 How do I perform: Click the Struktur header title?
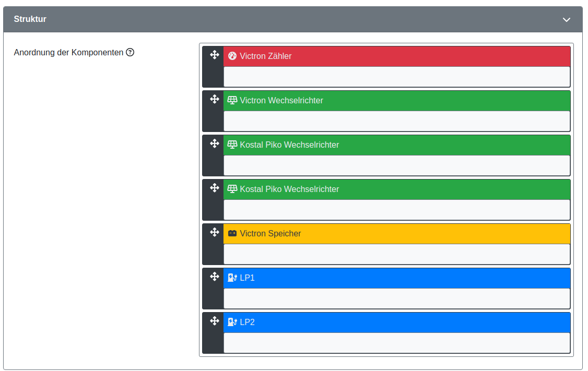coord(30,19)
